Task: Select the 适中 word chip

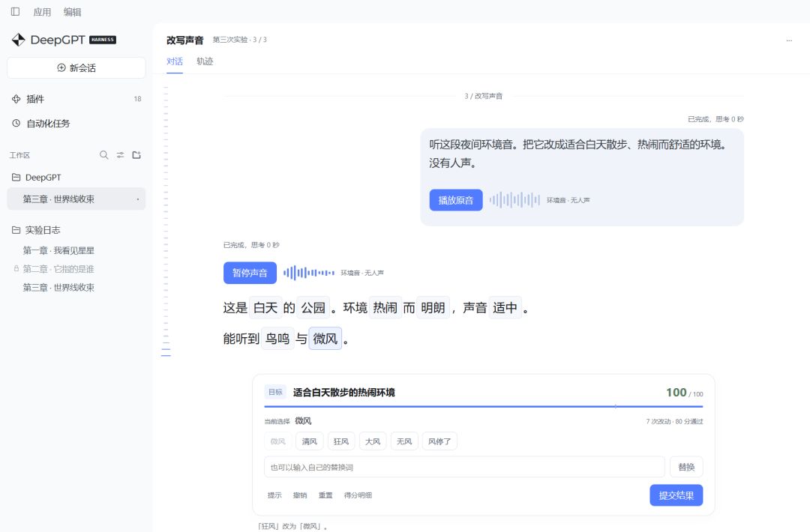Action: point(505,308)
